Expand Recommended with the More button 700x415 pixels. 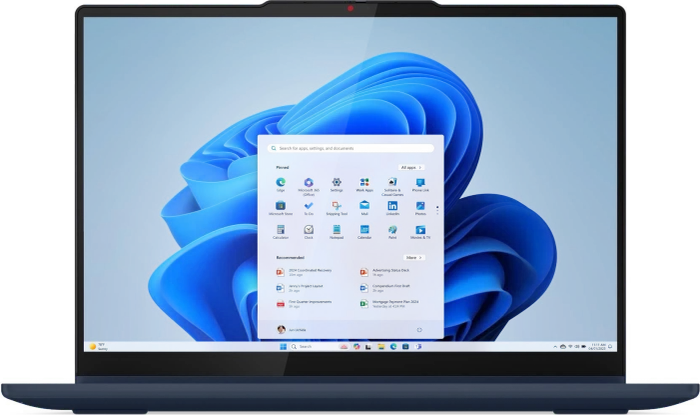(x=414, y=257)
